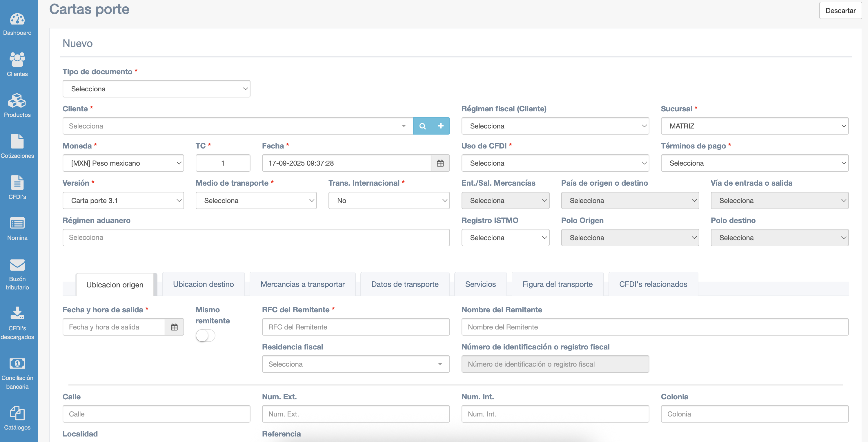868x442 pixels.
Task: Open Buzón tributario envelope icon
Action: 17,265
